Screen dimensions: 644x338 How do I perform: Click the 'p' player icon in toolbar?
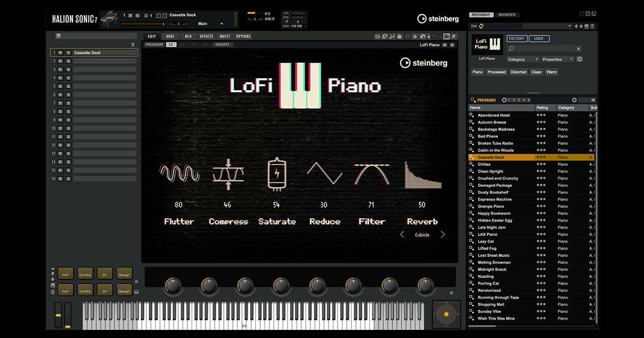(453, 36)
